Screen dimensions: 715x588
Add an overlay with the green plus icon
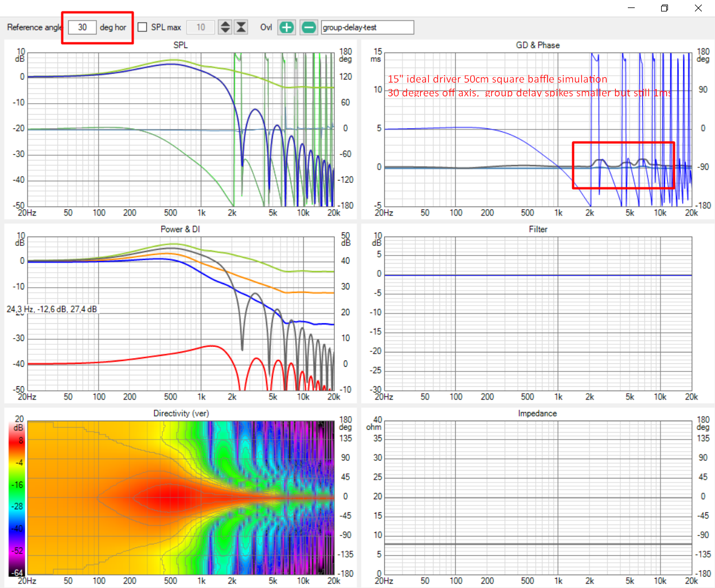(287, 28)
